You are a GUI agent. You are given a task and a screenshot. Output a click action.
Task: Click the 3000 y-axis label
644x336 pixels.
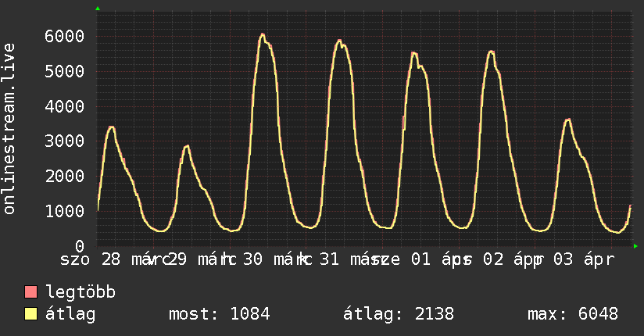coord(64,141)
